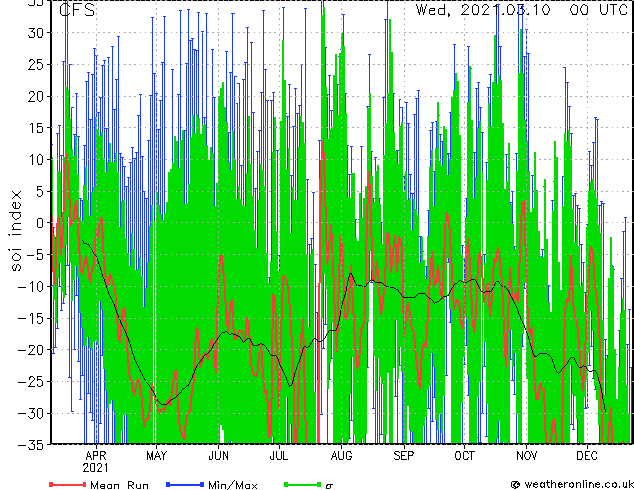Viewport: 634px width, 490px height.
Task: Click the 'soi index' axis title
Action: pos(15,230)
